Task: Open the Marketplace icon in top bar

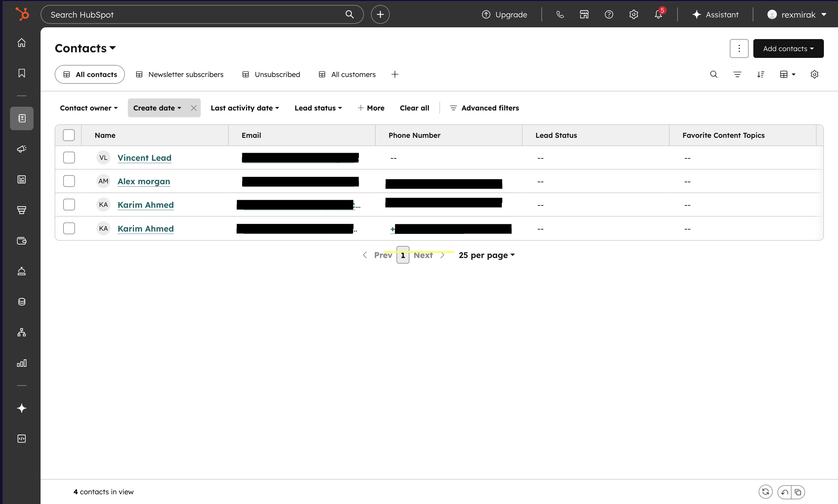Action: pos(584,14)
